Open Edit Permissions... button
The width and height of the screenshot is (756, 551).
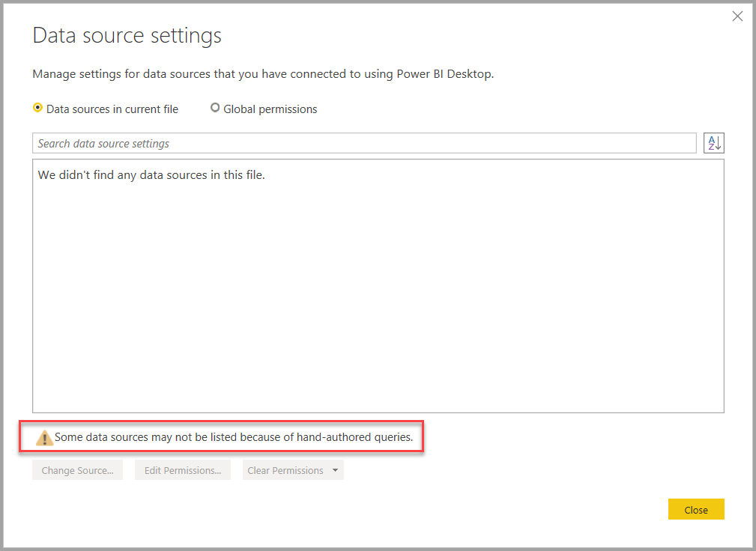pos(183,470)
